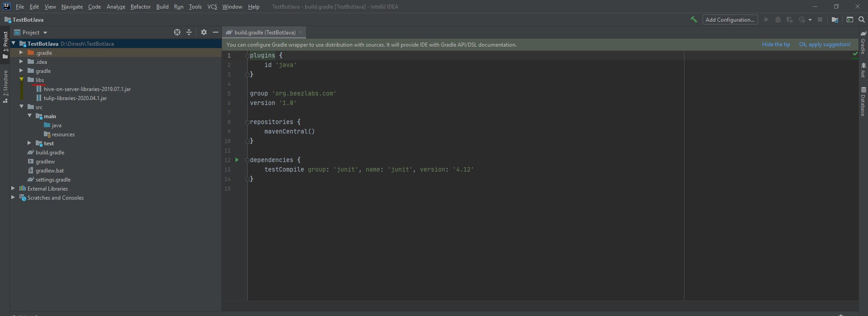
Task: Select build.gradle in project tree
Action: tap(50, 153)
